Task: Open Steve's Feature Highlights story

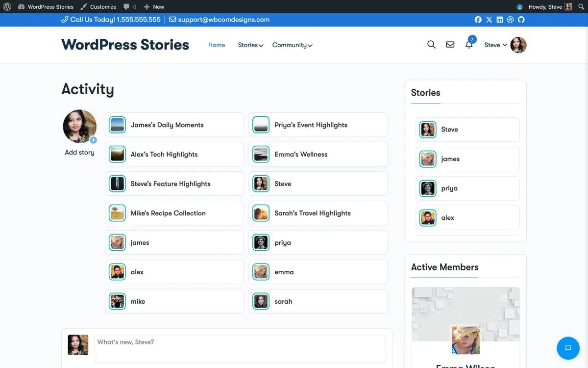Action: coord(174,184)
